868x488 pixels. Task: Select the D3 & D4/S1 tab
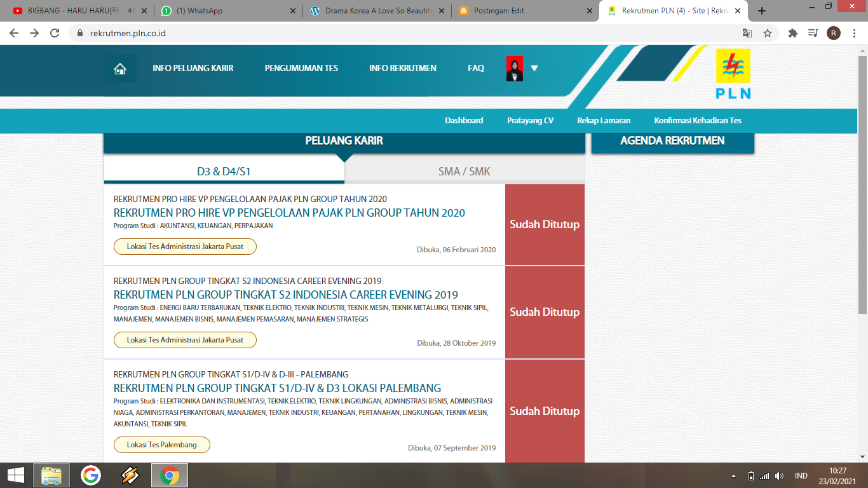point(224,171)
